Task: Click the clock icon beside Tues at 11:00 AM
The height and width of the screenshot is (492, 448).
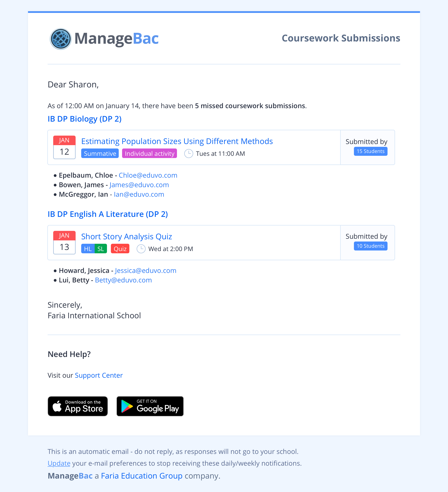Action: pos(189,154)
